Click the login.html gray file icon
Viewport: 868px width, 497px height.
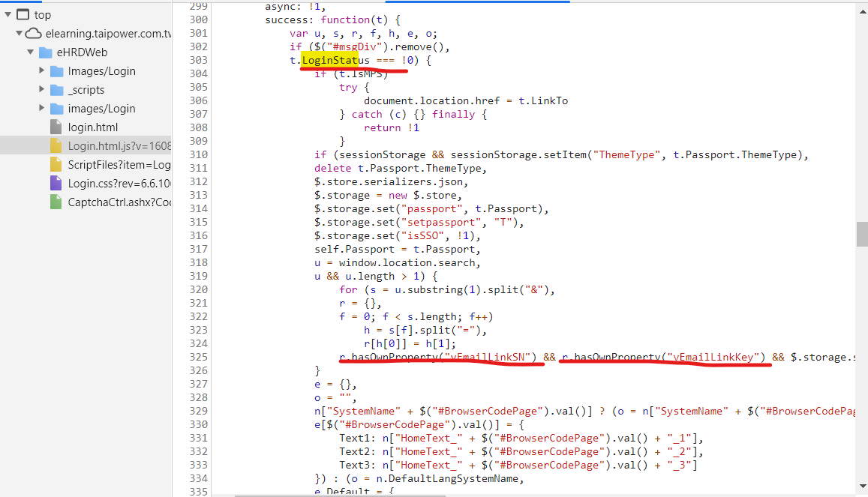coord(56,127)
